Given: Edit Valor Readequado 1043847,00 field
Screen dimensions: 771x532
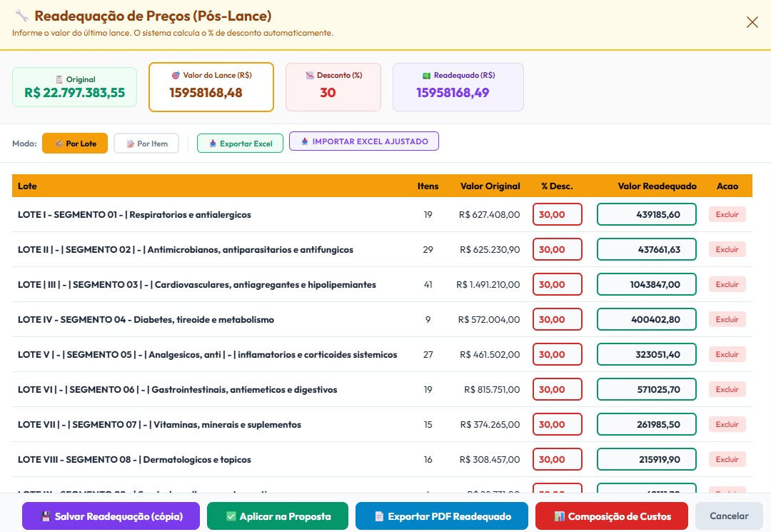Looking at the screenshot, I should pyautogui.click(x=647, y=284).
